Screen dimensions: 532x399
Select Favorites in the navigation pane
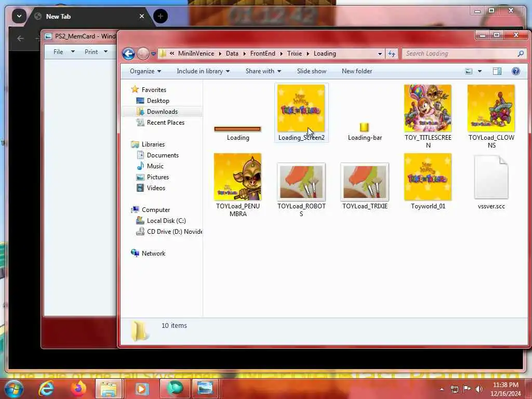click(x=154, y=89)
